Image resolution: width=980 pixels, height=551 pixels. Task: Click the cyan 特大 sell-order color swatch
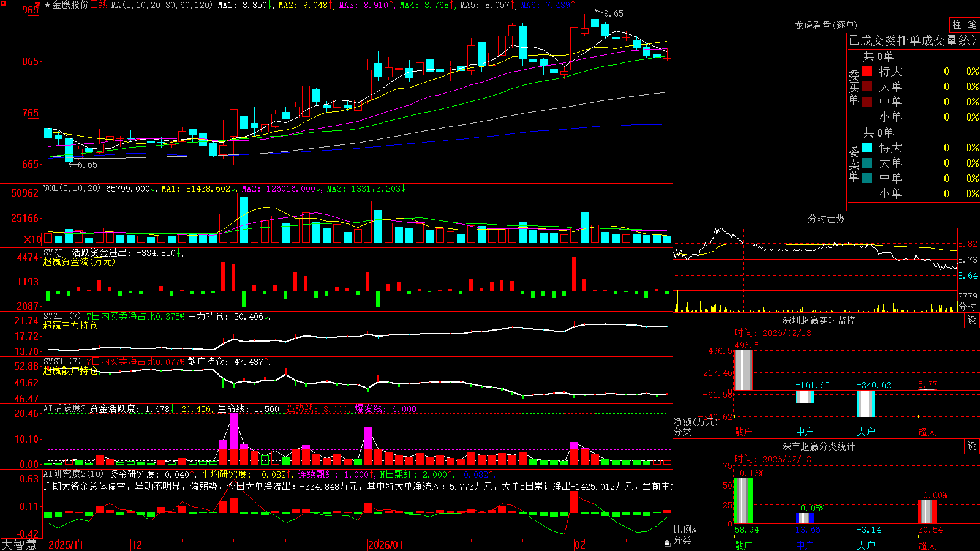click(x=867, y=148)
